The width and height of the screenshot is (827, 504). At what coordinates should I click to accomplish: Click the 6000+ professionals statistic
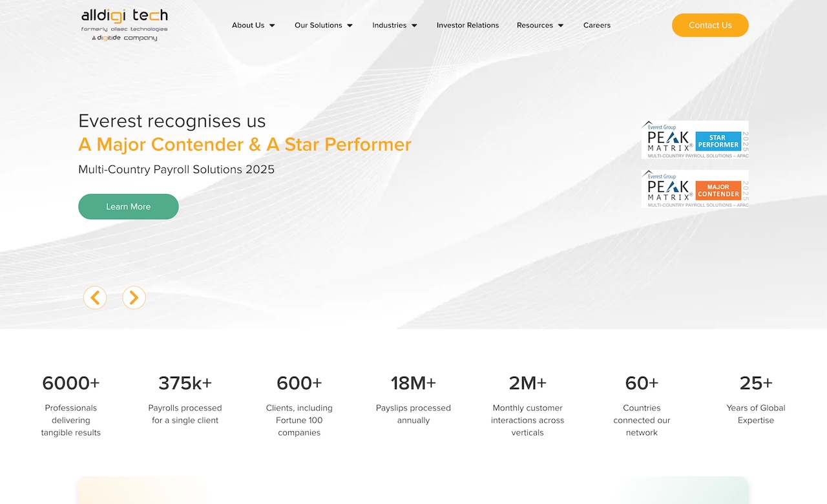pos(70,383)
